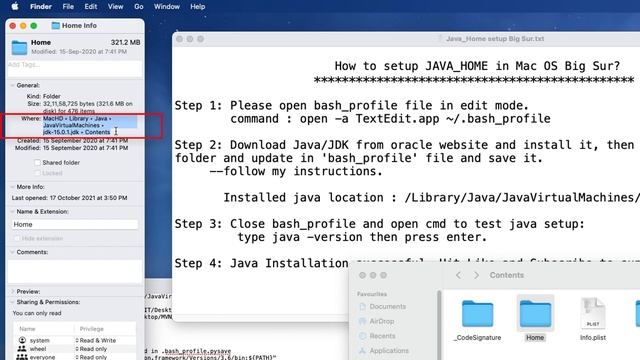Open the Go menu
The height and width of the screenshot is (360, 640).
pos(139,7)
